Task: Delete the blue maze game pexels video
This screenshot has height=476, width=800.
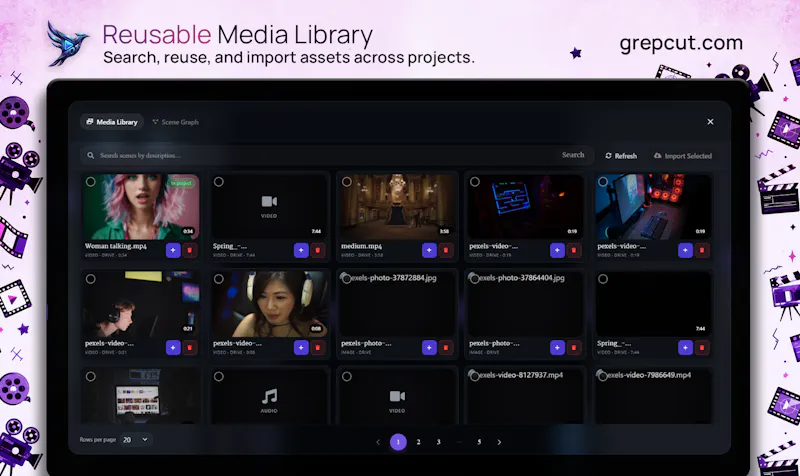Action: 574,250
